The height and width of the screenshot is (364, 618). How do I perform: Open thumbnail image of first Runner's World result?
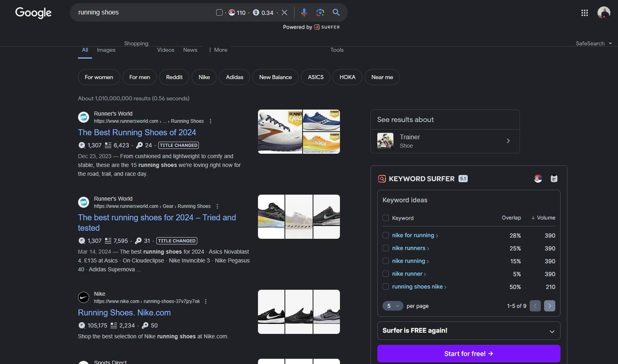pyautogui.click(x=299, y=132)
